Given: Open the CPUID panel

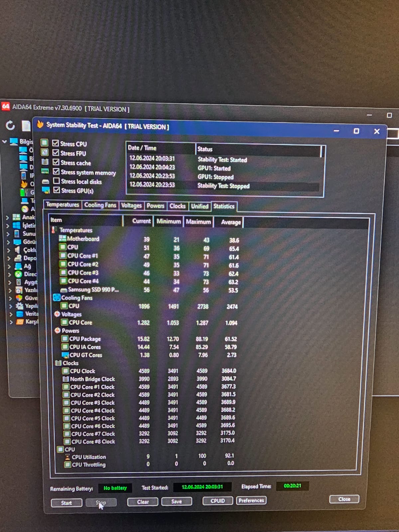Looking at the screenshot, I should 217,501.
